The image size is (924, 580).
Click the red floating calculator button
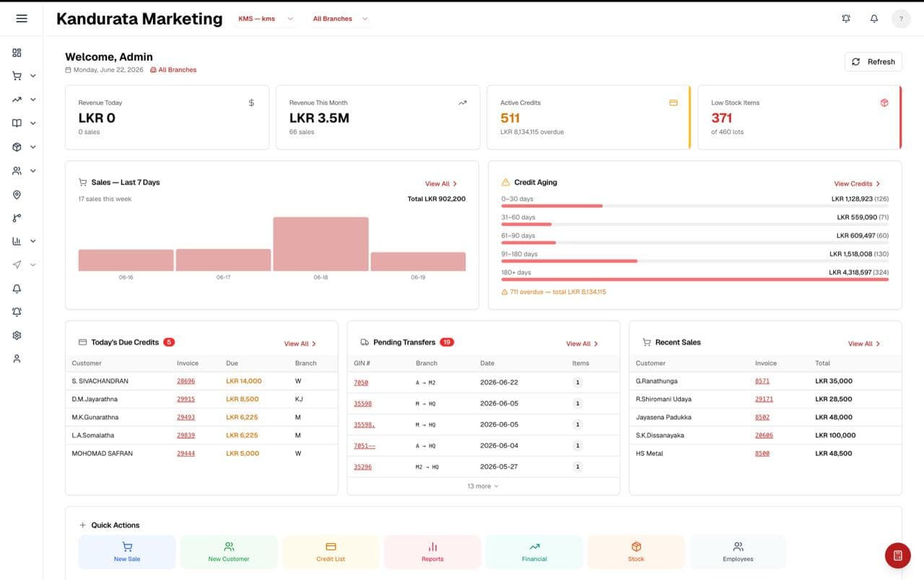tap(898, 555)
